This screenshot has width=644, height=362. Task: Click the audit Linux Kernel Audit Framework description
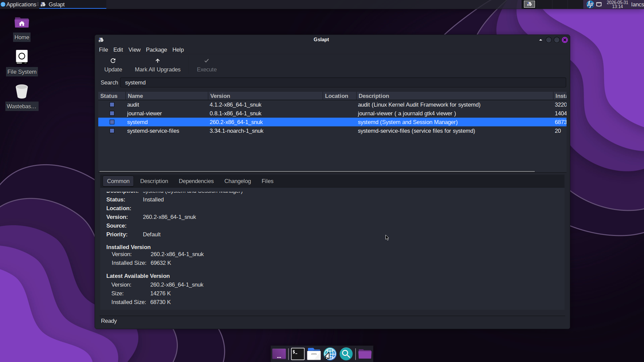tap(419, 105)
